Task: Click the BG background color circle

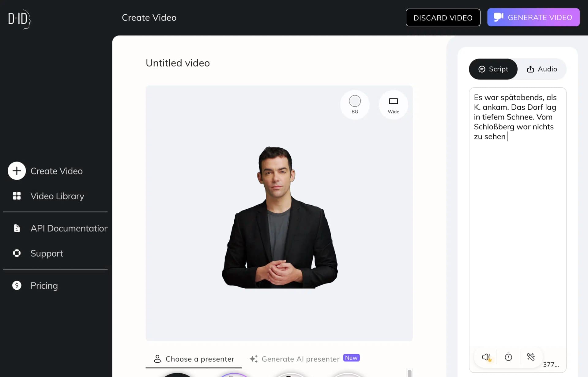Action: coord(355,101)
